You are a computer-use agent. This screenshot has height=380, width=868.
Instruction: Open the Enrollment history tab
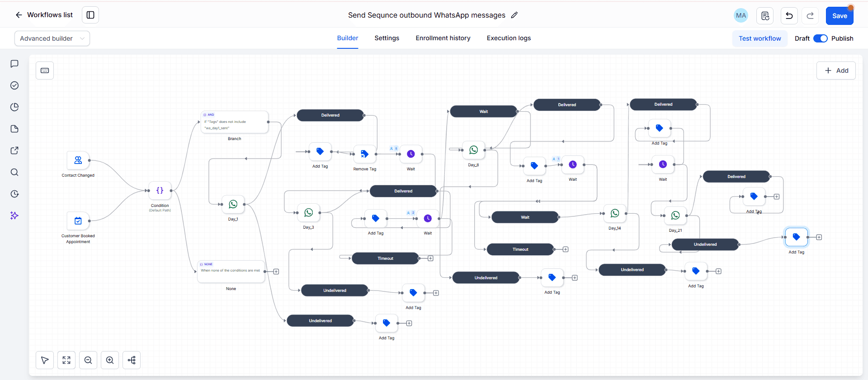coord(443,38)
